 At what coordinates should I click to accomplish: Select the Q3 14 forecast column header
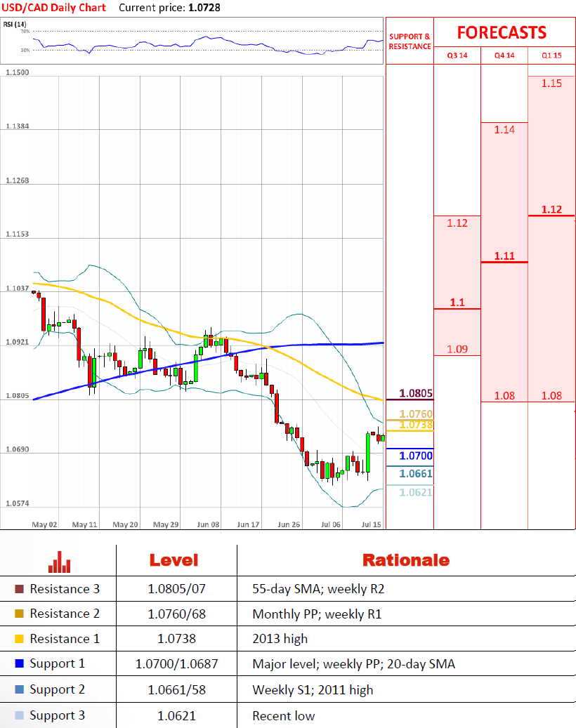pos(457,55)
